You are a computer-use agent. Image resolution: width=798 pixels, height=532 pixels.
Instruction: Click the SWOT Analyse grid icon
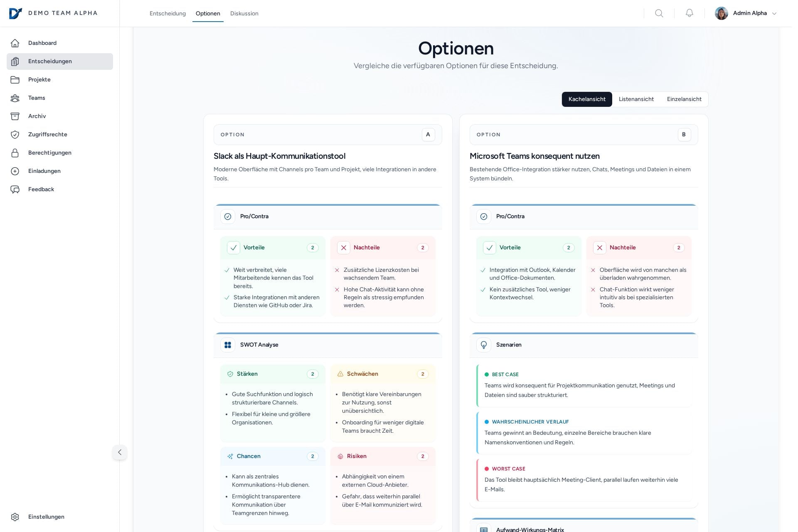coord(228,345)
